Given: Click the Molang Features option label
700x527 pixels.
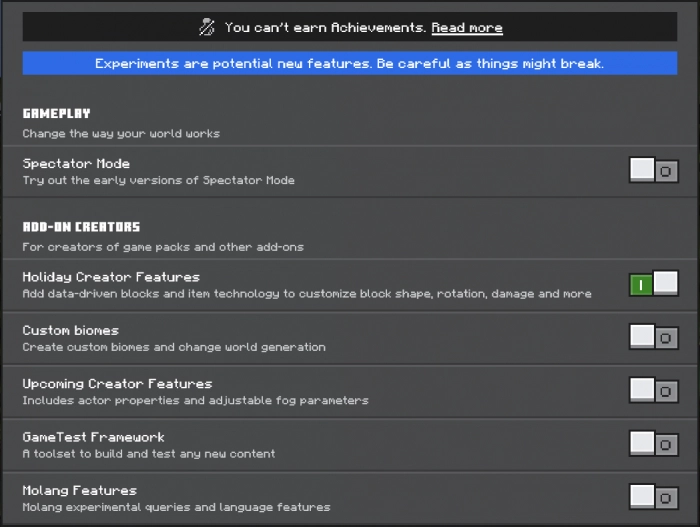Looking at the screenshot, I should coord(79,490).
